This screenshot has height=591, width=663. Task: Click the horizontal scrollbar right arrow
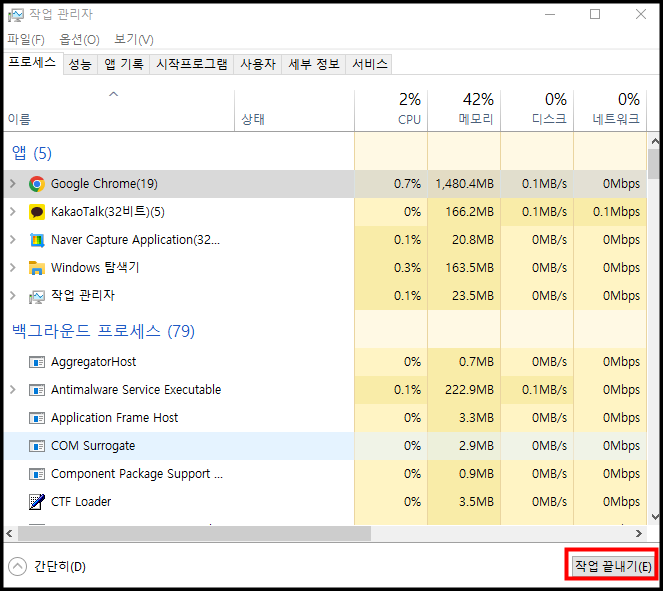click(x=639, y=534)
